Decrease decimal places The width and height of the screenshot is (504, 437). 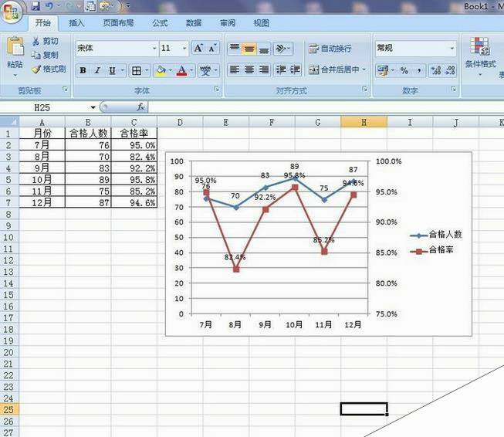pos(450,70)
